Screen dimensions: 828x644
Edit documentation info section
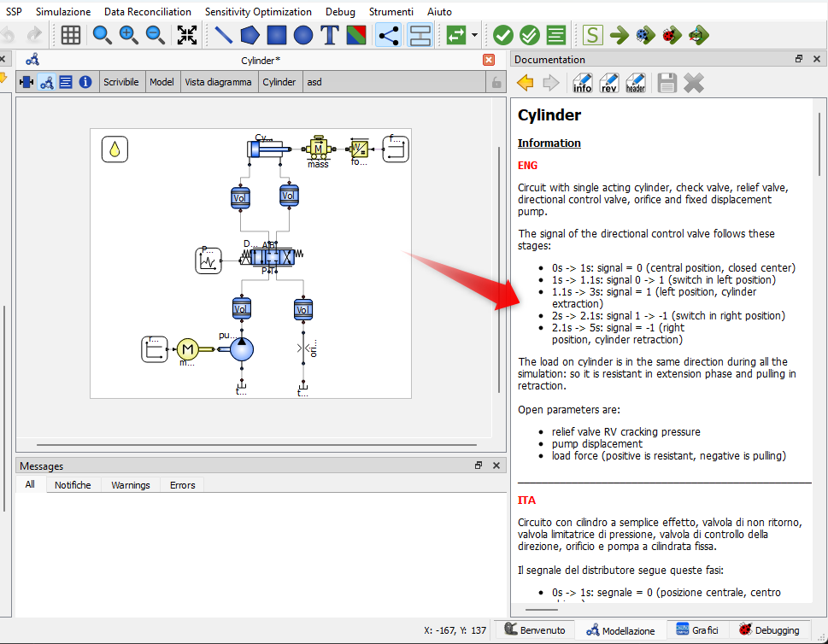point(583,83)
